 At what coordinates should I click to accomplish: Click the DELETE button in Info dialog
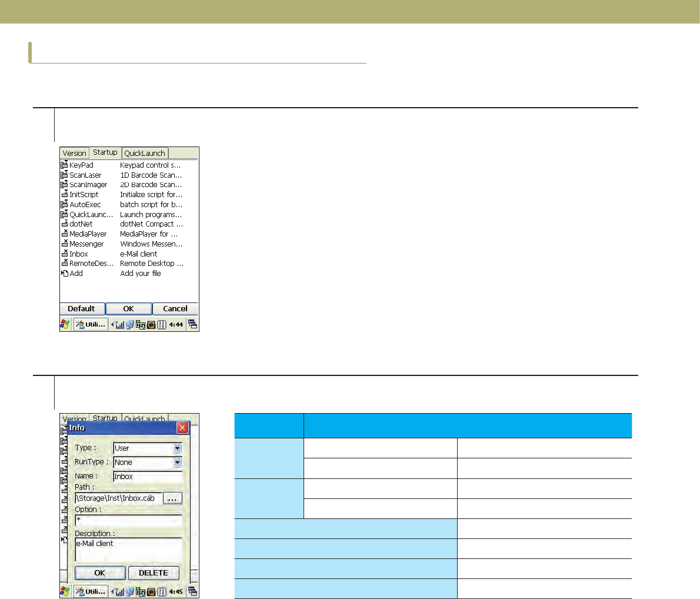pos(154,573)
